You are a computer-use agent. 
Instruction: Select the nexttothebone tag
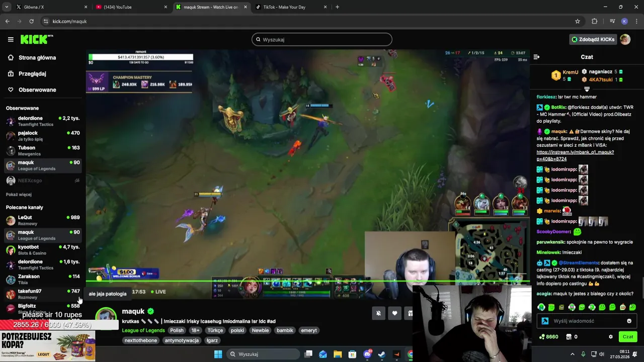(141, 340)
